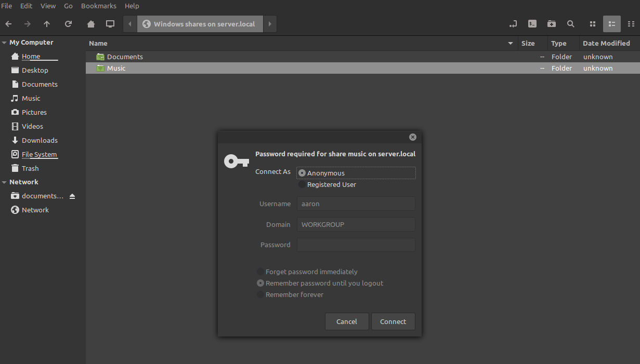Click the Windows shares on server.local path button
This screenshot has height=364, width=640.
(x=200, y=24)
